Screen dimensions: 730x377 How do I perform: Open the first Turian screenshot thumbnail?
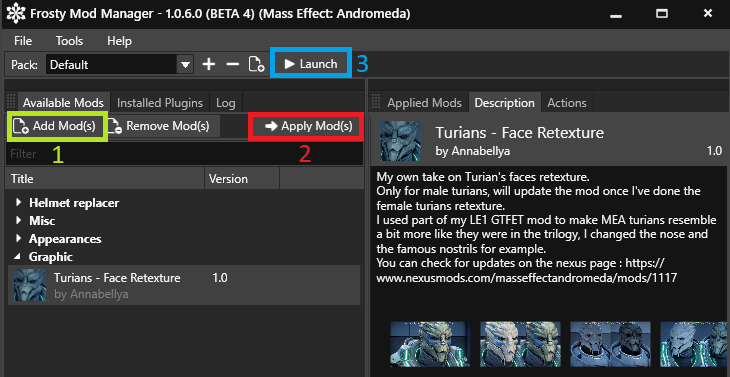pyautogui.click(x=430, y=344)
